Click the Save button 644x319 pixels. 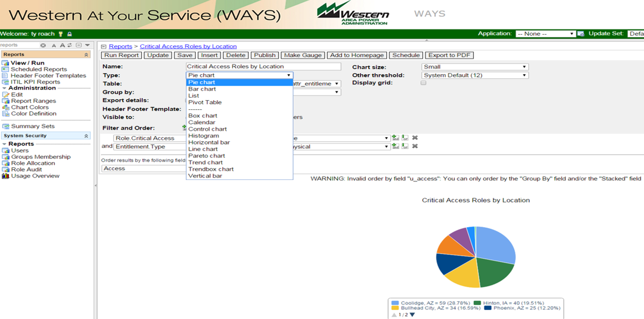(x=185, y=55)
